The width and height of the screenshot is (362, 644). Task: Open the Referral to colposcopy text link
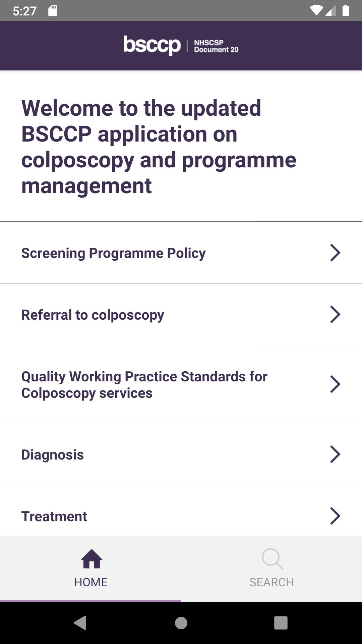[x=93, y=315]
